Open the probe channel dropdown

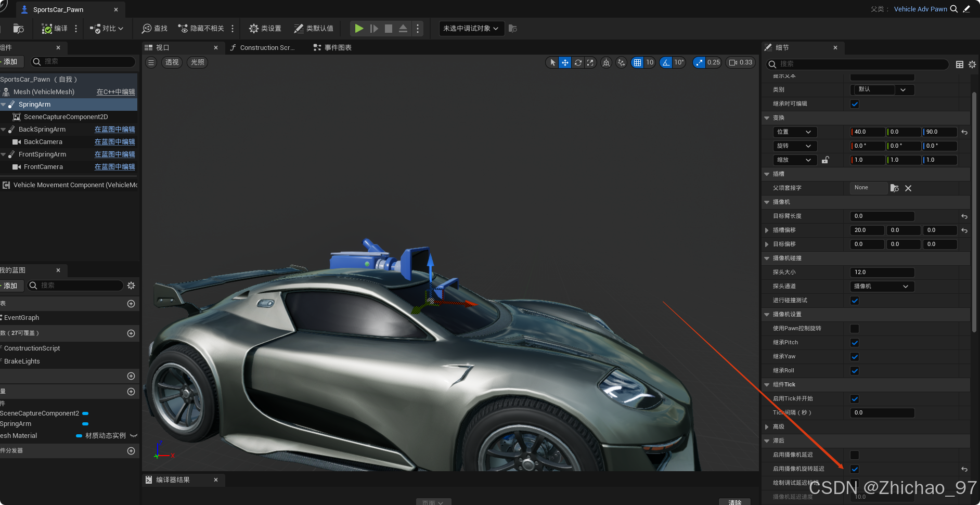click(x=882, y=287)
